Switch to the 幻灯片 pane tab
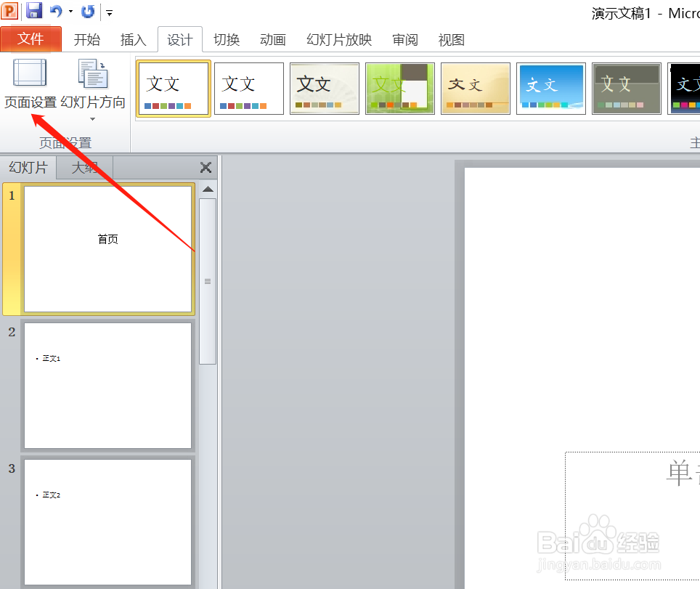The width and height of the screenshot is (700, 589). [28, 168]
